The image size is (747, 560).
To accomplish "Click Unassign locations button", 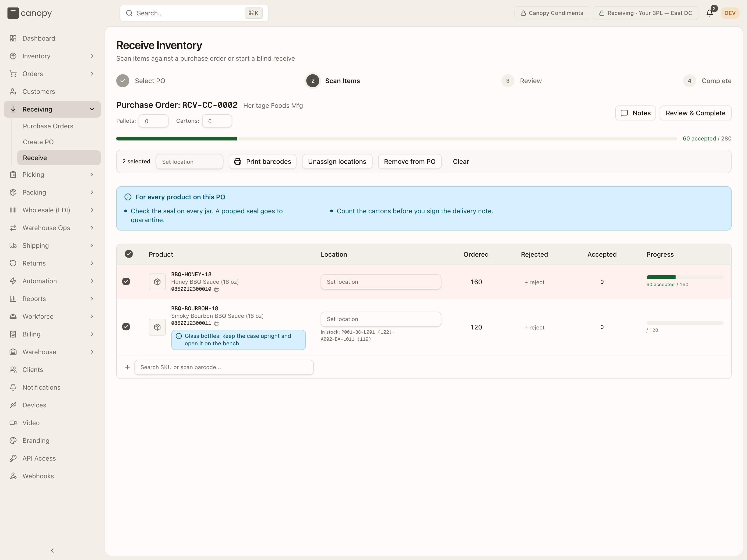I will pyautogui.click(x=337, y=162).
